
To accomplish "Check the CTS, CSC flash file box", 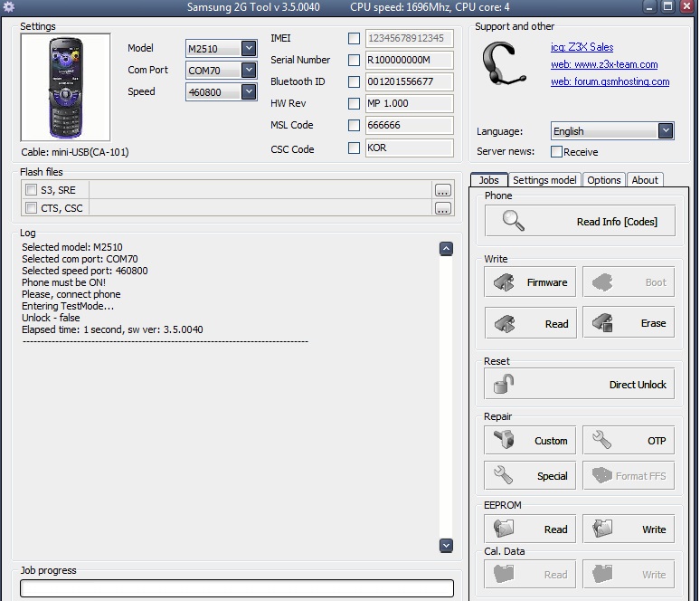I will [31, 208].
